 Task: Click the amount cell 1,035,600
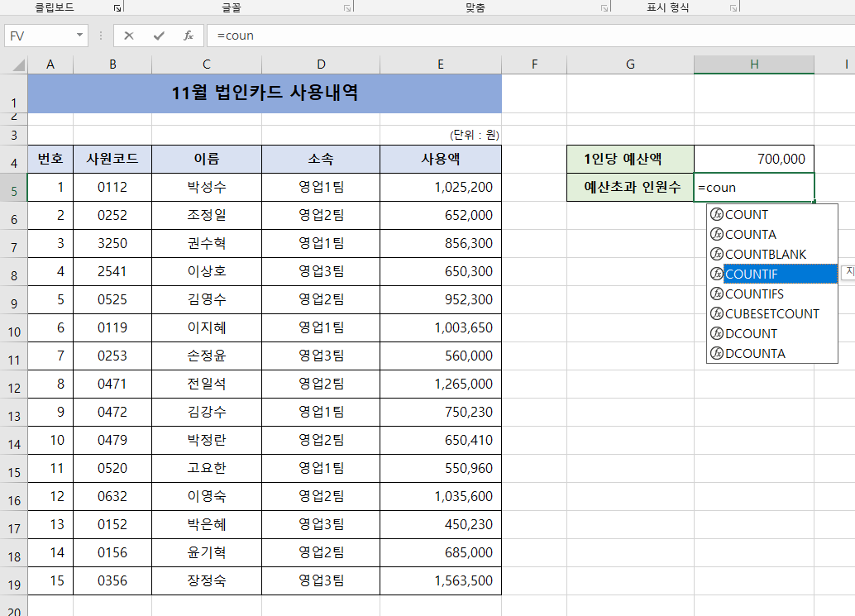[441, 497]
